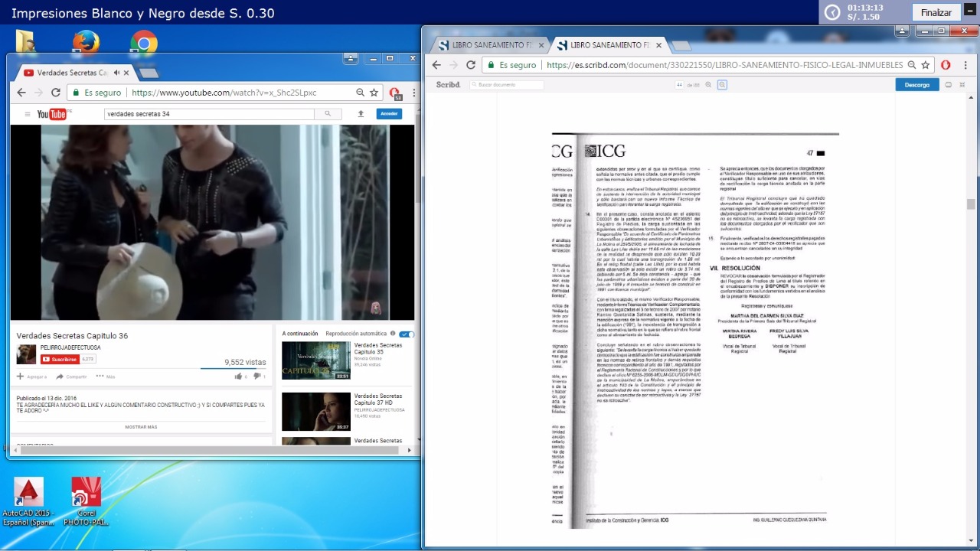Click zoom in magnifier in Scribd toolbar
This screenshot has height=551, width=980.
coord(721,85)
